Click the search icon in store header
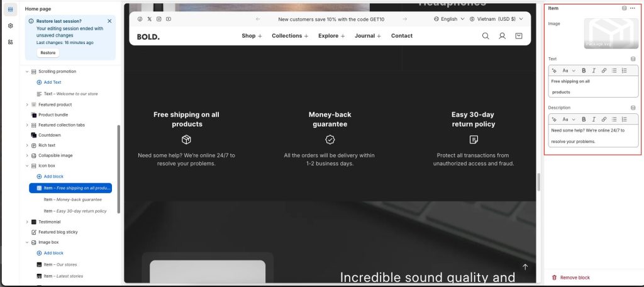This screenshot has height=287, width=644. point(486,36)
